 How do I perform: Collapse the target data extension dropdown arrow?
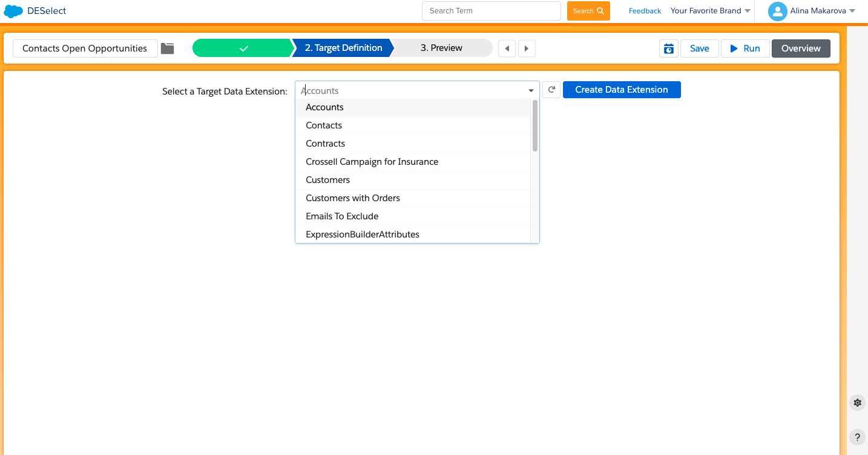(x=531, y=91)
